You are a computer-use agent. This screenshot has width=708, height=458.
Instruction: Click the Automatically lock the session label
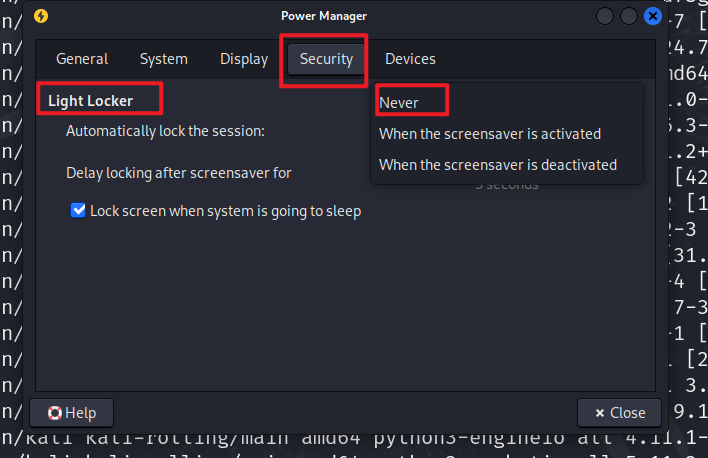tap(165, 131)
